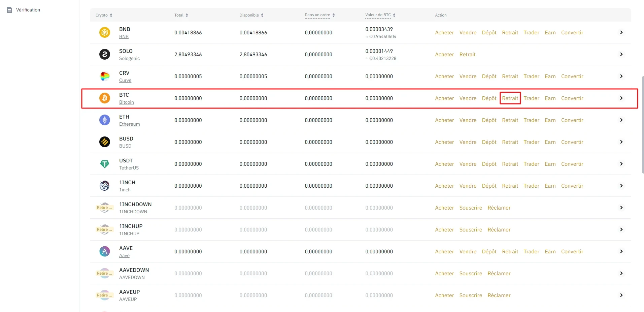This screenshot has height=312, width=644.
Task: Click the 1INCHUP retired token logo
Action: 105,229
